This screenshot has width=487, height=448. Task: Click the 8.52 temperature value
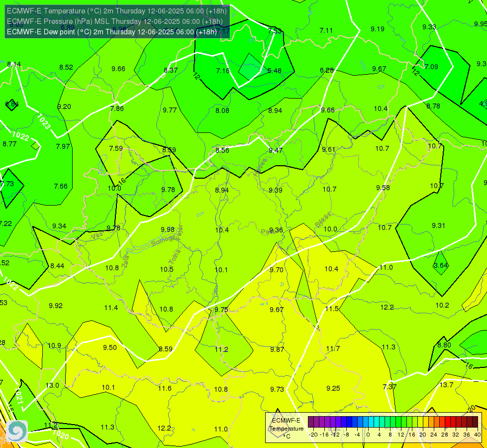point(66,67)
